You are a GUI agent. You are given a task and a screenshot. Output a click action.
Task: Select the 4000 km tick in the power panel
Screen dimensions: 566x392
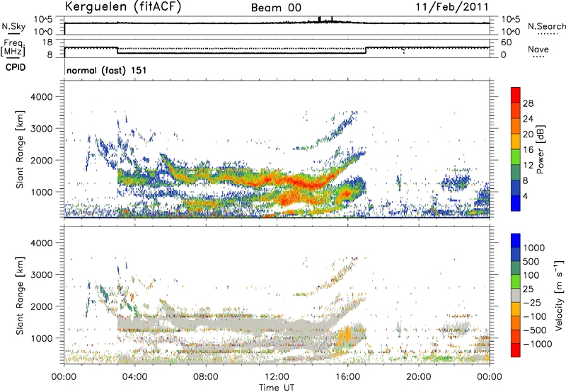point(41,97)
